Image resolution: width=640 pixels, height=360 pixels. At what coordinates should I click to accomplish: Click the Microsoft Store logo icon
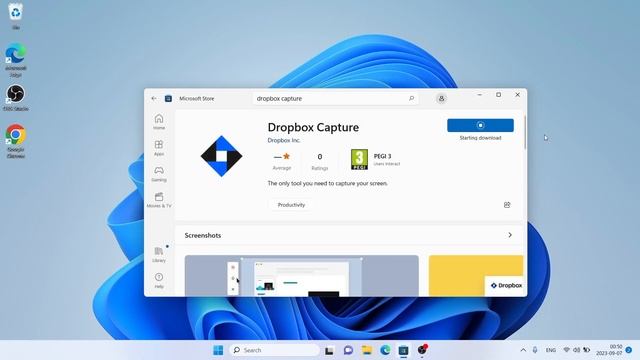tap(168, 98)
